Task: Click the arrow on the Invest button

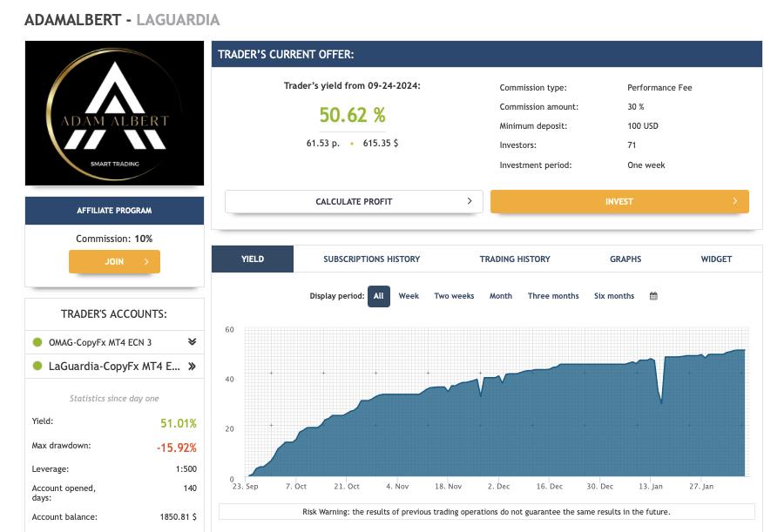Action: pyautogui.click(x=734, y=201)
